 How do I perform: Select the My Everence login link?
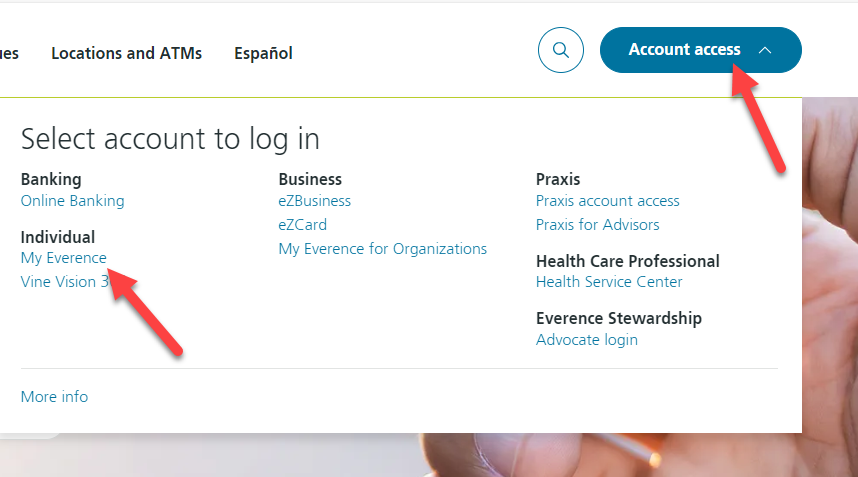click(63, 258)
